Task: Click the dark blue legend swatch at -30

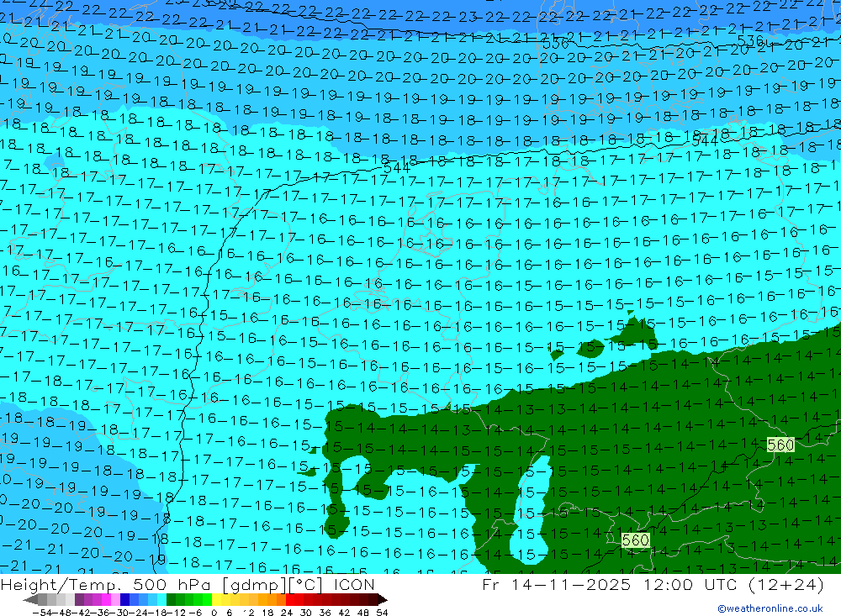Action: point(124,599)
